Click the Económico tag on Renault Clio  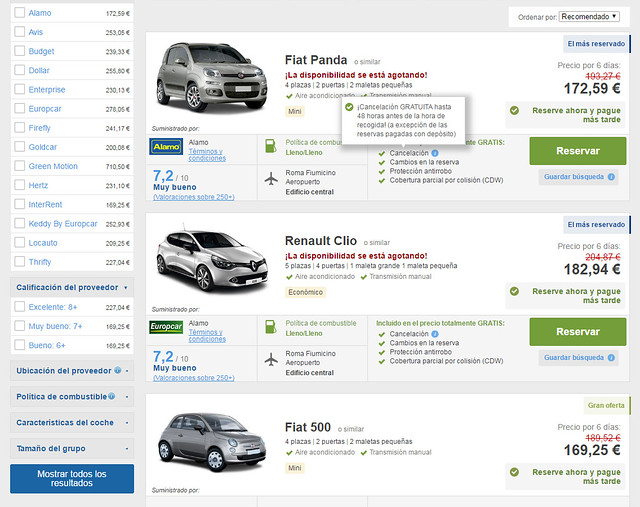pos(305,292)
